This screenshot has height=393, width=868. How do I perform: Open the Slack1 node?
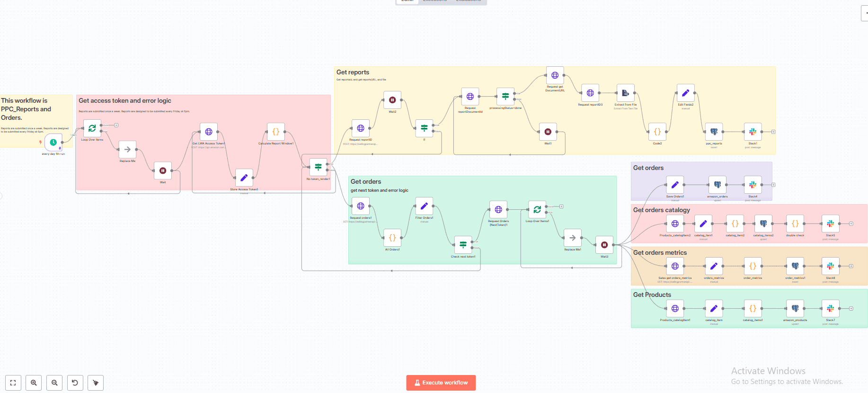point(753,132)
